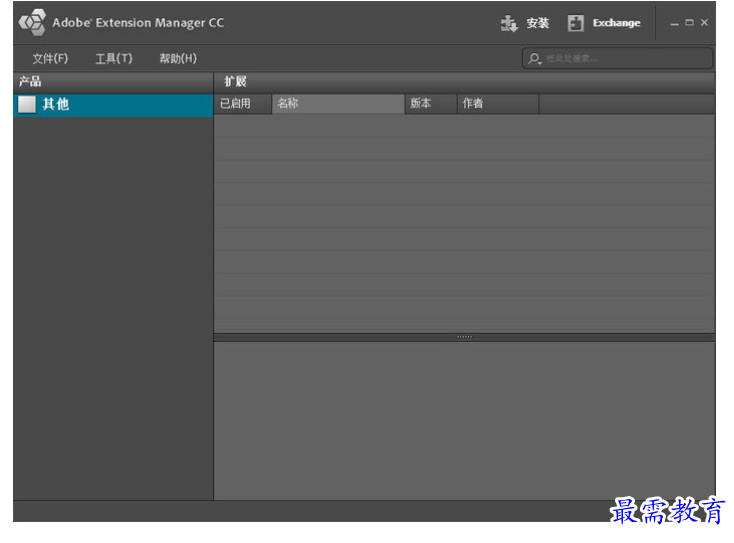
Task: Sort by the 已启用 column header
Action: pos(242,103)
